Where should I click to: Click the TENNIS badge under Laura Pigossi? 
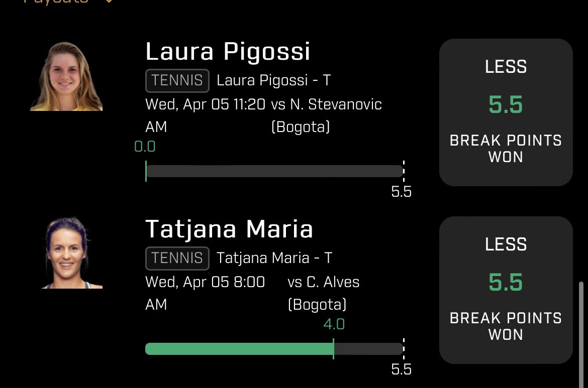point(177,80)
